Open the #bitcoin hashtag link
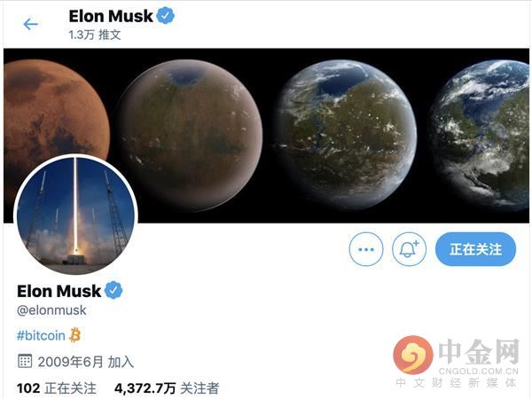The height and width of the screenshot is (399, 532). point(41,335)
